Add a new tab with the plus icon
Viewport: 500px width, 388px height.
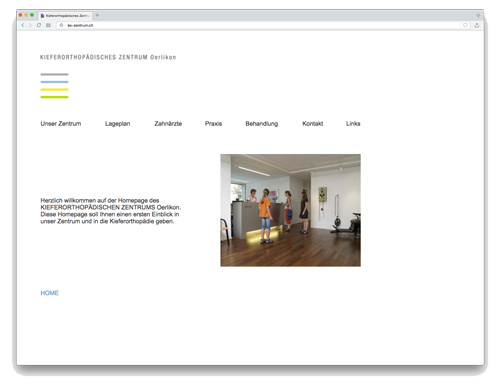coord(97,15)
